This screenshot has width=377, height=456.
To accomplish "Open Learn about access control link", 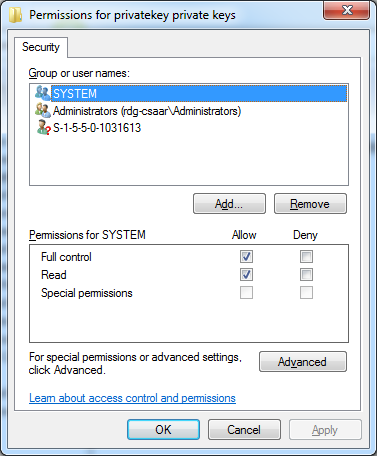I will [x=132, y=398].
